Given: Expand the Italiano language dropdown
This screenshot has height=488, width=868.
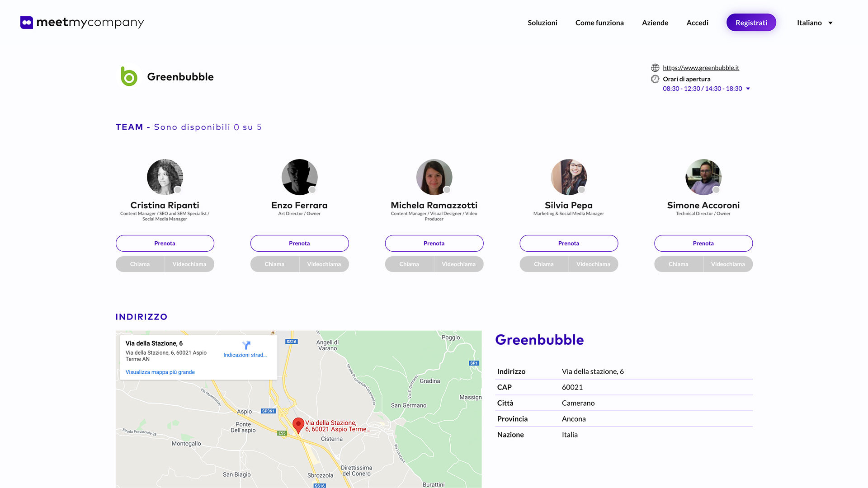Looking at the screenshot, I should coord(815,23).
